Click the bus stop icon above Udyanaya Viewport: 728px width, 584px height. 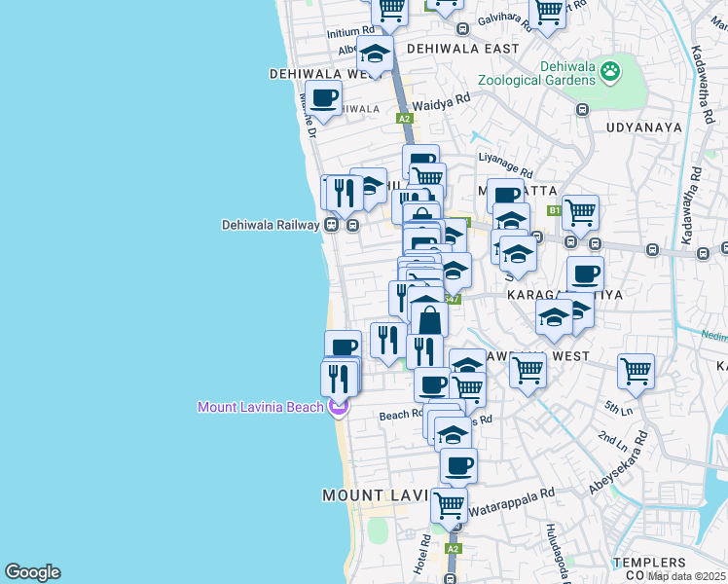[584, 109]
